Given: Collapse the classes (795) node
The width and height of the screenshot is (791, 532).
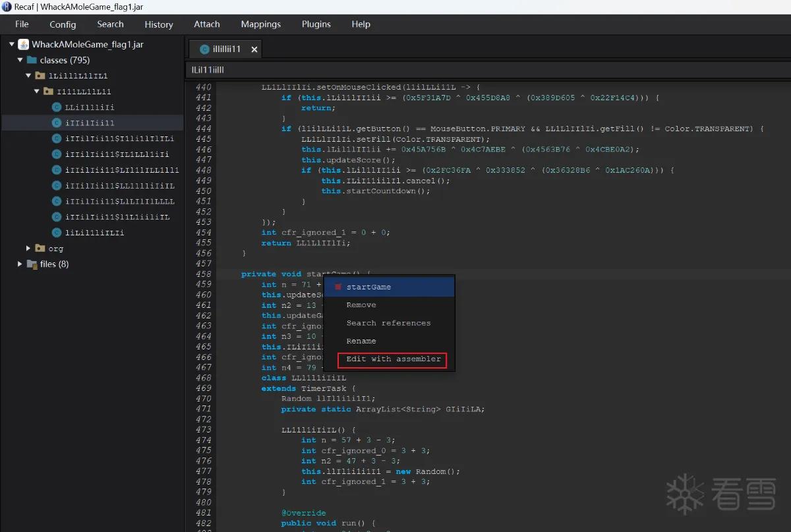Looking at the screenshot, I should point(20,60).
